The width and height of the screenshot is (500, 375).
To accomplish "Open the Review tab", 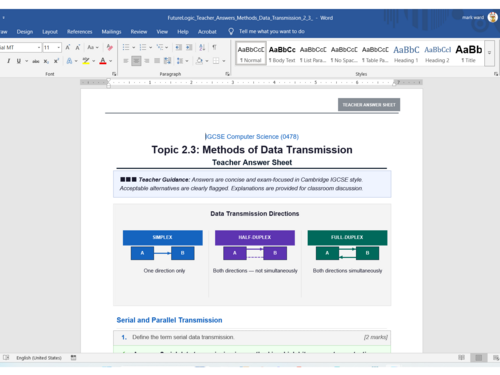I will 139,32.
